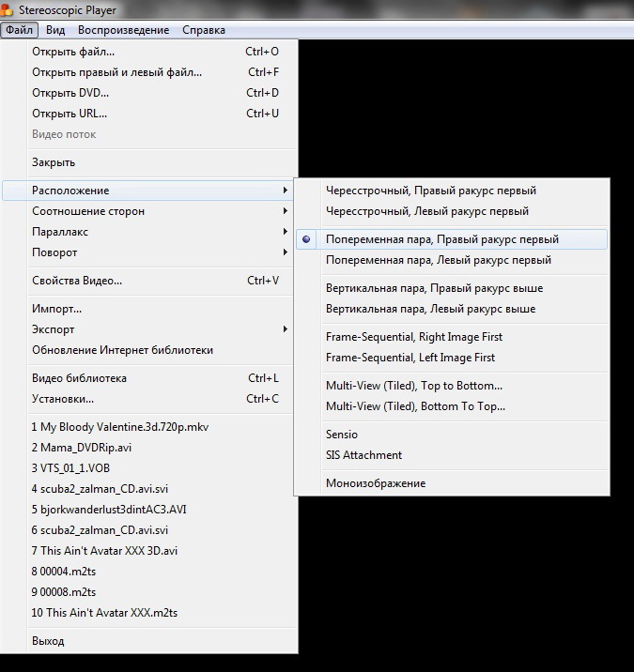The width and height of the screenshot is (634, 672).
Task: Open recent file 8 00004.m2ts
Action: pyautogui.click(x=149, y=572)
